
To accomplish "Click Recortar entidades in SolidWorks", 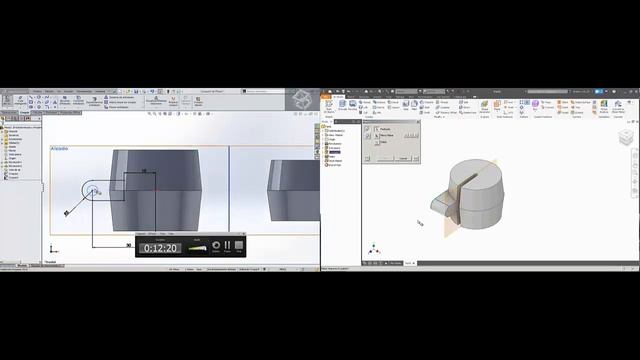I will pos(65,101).
